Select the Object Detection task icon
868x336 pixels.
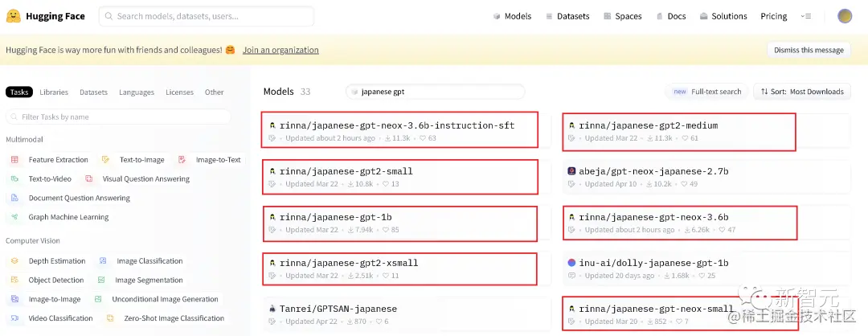[15, 280]
